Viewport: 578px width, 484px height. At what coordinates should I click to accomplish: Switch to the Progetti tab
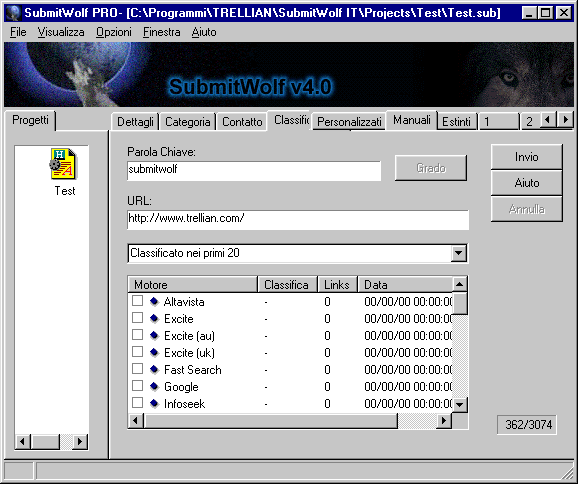pos(30,120)
